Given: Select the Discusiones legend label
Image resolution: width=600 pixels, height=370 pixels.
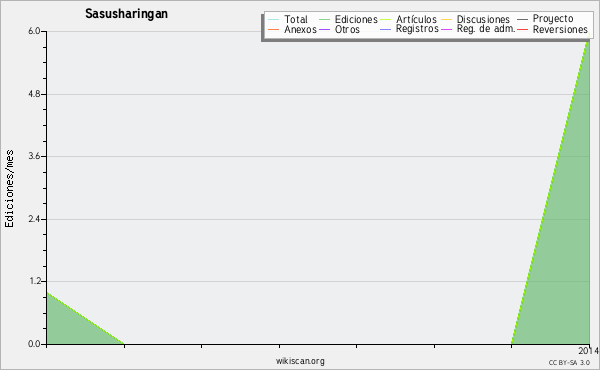Looking at the screenshot, I should click(x=483, y=19).
